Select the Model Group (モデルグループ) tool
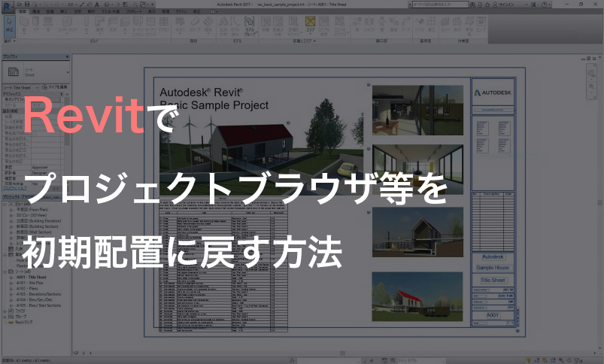 click(250, 26)
